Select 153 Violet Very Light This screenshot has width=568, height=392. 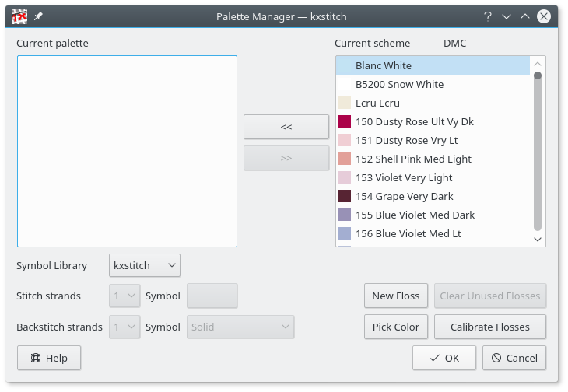(433, 177)
